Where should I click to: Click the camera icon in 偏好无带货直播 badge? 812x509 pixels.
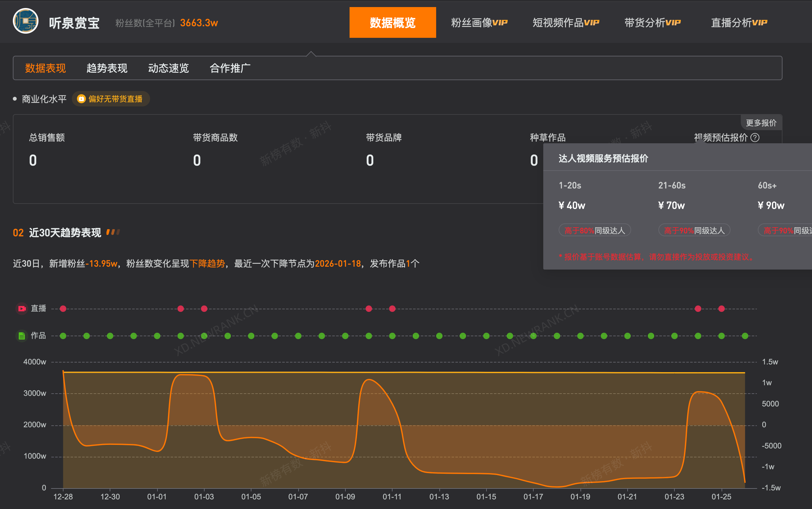pyautogui.click(x=81, y=99)
